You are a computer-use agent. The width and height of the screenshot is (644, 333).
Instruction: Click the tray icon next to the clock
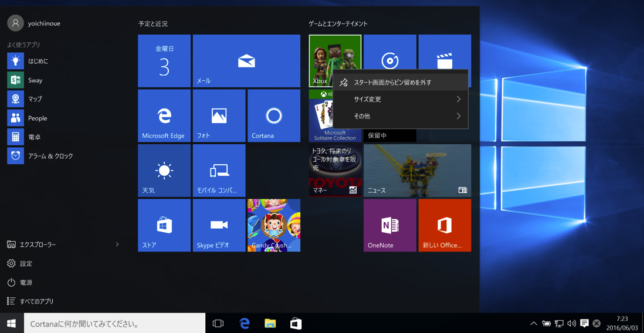596,324
